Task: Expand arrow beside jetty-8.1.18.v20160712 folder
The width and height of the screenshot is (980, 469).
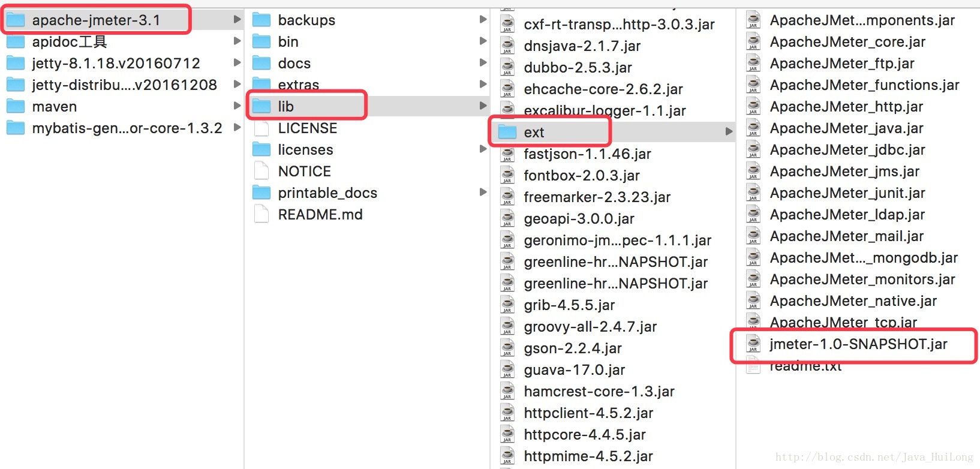Action: coord(237,63)
